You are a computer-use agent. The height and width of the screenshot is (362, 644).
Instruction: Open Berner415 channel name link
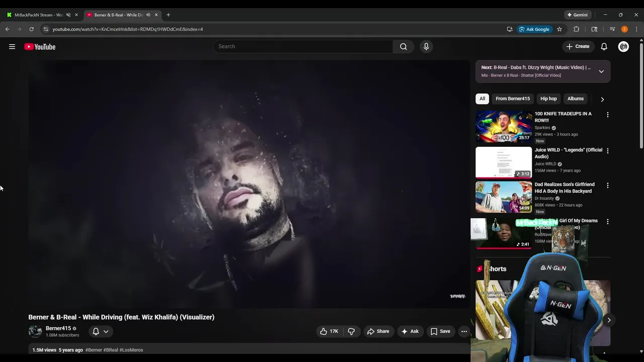coord(58,328)
